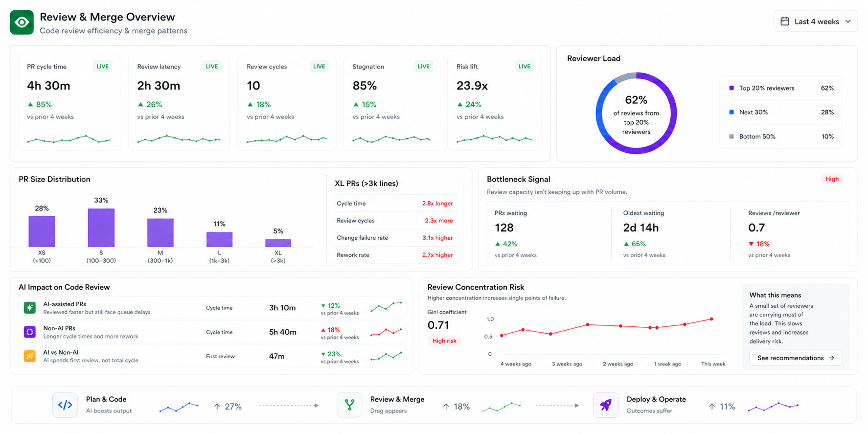Click the Stagnation card sparkline
The width and height of the screenshot is (868, 434).
[391, 139]
